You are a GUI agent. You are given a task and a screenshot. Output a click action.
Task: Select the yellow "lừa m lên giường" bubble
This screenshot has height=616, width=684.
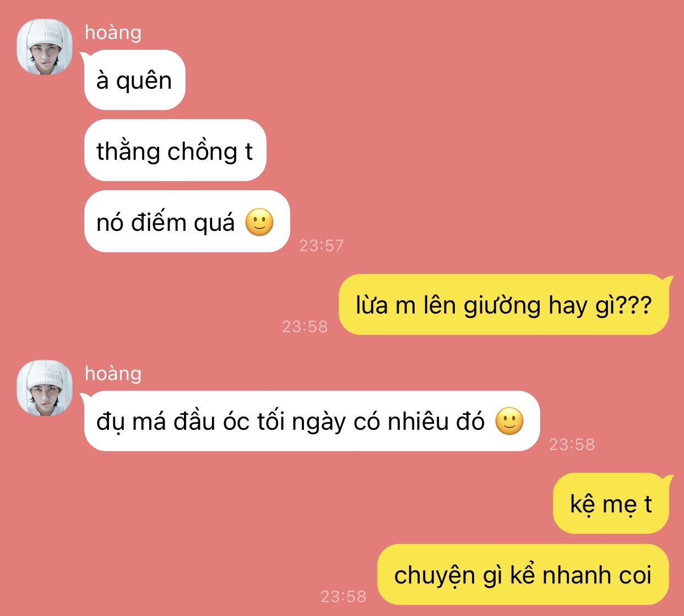504,305
